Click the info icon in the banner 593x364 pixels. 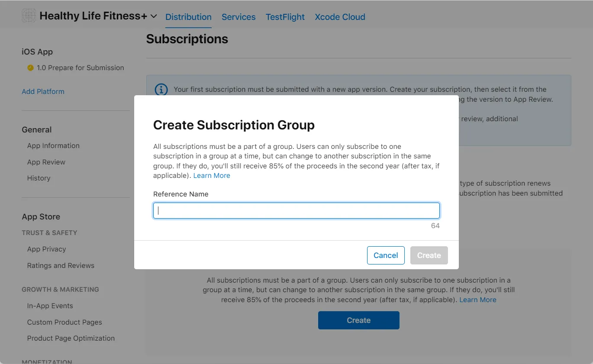(x=161, y=90)
